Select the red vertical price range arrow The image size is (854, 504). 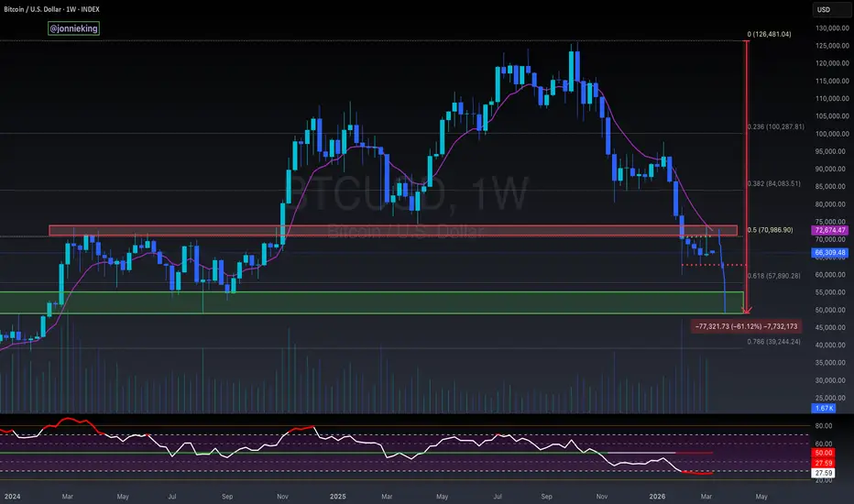(747, 177)
